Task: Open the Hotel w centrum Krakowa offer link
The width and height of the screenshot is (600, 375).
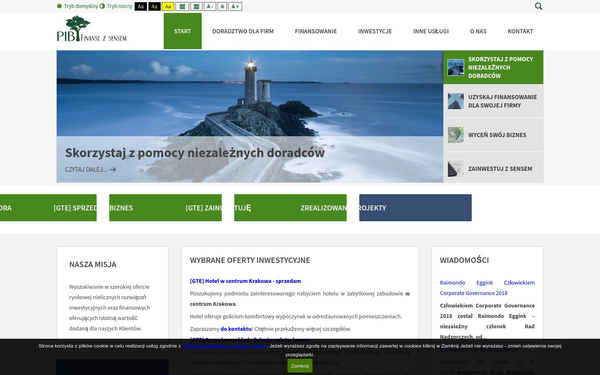Action: pyautogui.click(x=245, y=281)
